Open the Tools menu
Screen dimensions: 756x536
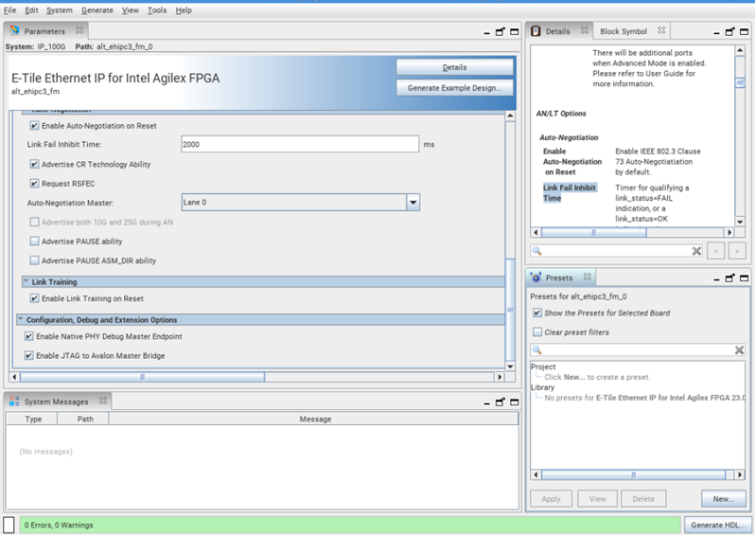pyautogui.click(x=157, y=10)
